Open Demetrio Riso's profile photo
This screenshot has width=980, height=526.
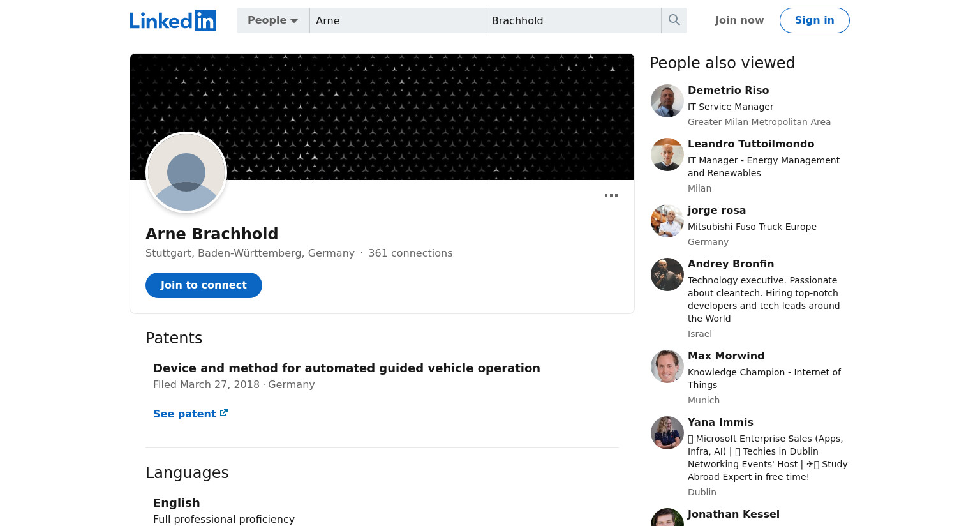click(x=667, y=101)
